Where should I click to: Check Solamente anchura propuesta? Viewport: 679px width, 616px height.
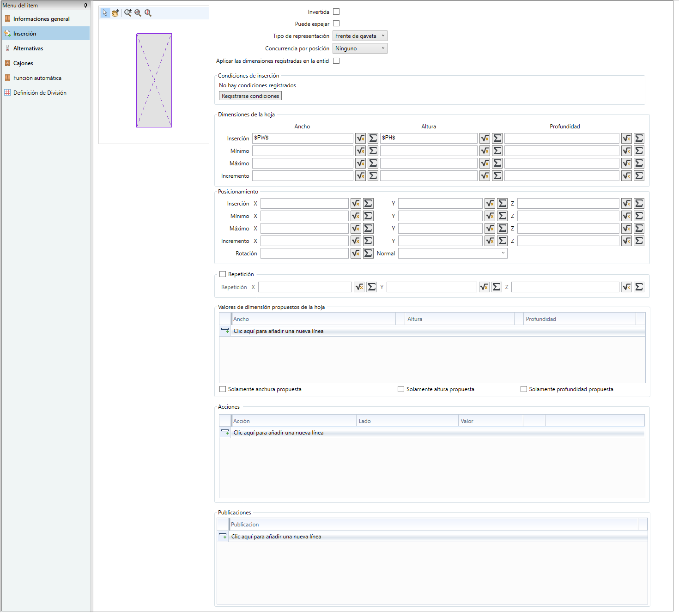pos(223,389)
